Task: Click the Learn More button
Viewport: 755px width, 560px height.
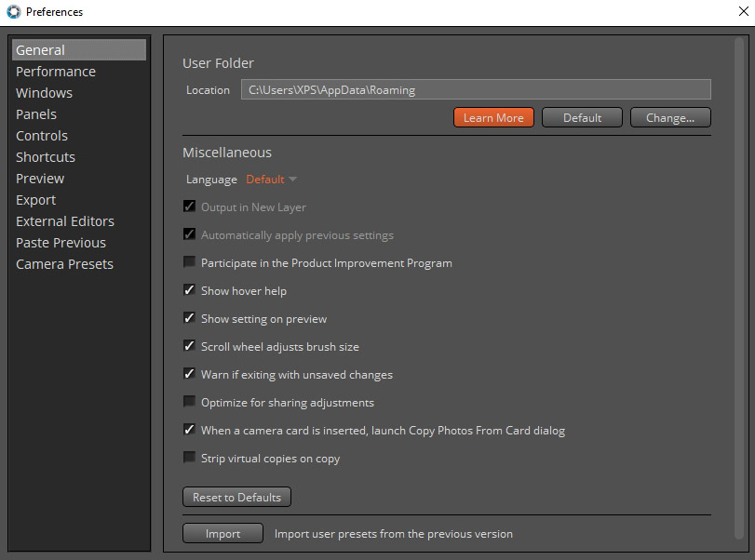Action: tap(493, 117)
